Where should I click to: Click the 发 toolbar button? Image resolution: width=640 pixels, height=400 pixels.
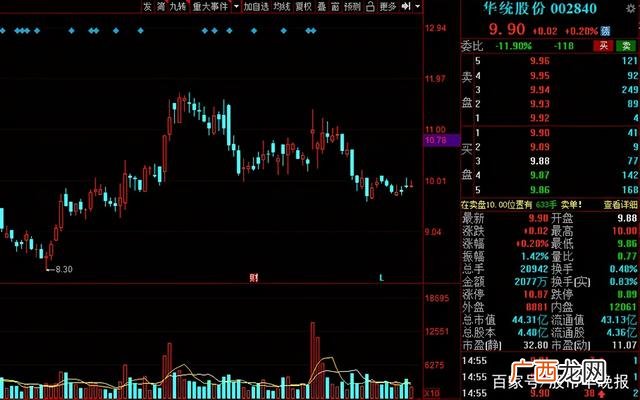(147, 7)
